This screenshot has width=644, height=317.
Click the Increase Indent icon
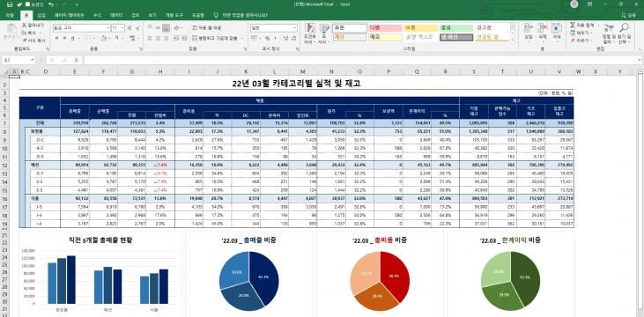(184, 38)
